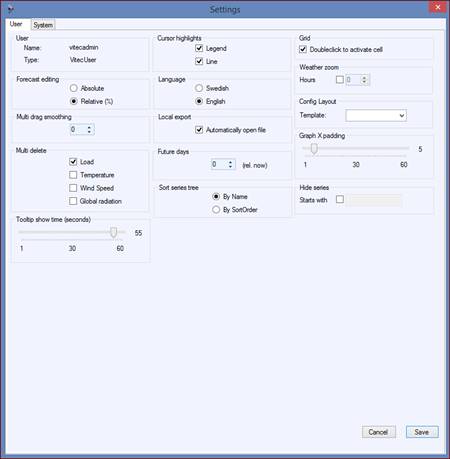Disable Automatically open file option

tap(199, 130)
